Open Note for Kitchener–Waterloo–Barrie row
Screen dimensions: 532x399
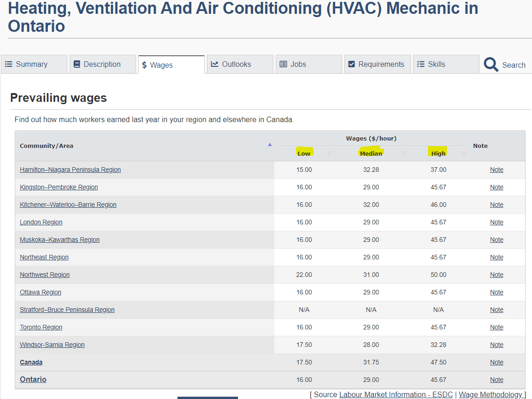pyautogui.click(x=497, y=205)
